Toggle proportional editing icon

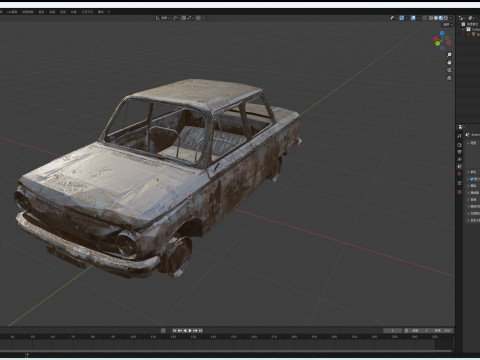click(x=198, y=18)
